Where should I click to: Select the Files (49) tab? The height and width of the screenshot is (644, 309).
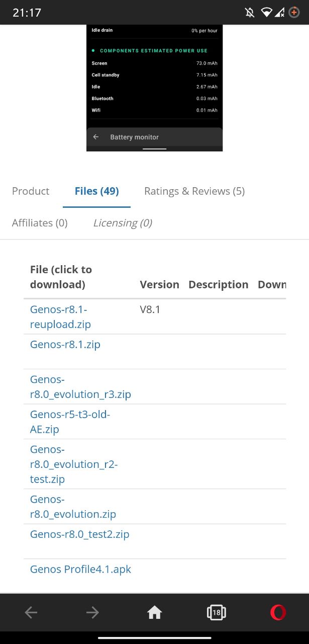[x=96, y=191]
